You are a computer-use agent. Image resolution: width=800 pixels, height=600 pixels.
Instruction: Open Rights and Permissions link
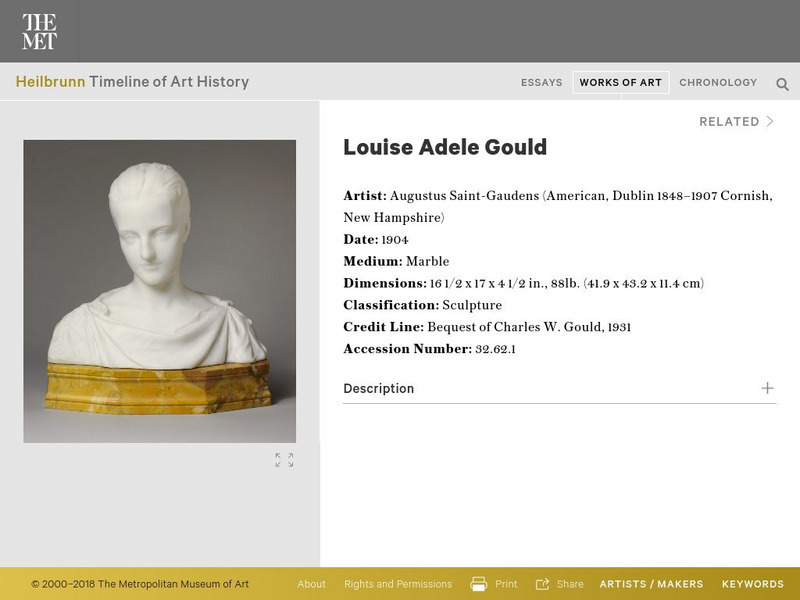[398, 584]
